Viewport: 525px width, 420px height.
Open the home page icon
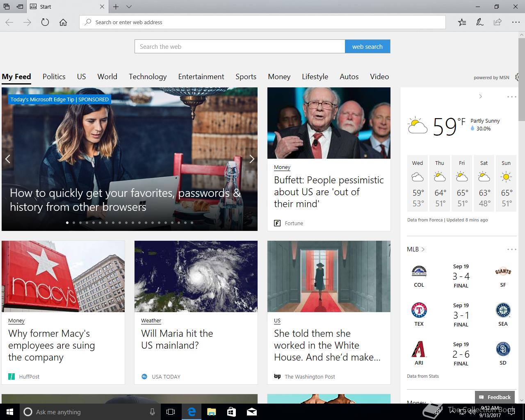63,22
